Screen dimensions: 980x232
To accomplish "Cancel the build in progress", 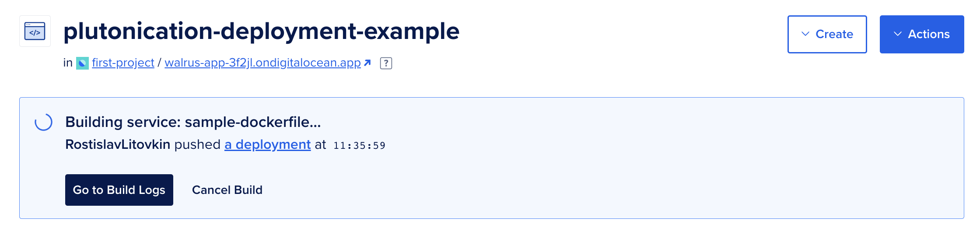I will click(227, 190).
